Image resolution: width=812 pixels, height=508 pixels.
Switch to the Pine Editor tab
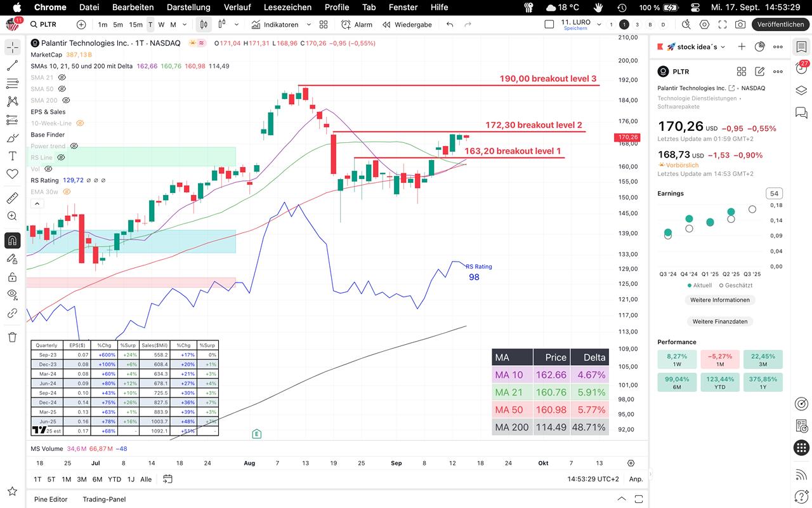tap(51, 499)
